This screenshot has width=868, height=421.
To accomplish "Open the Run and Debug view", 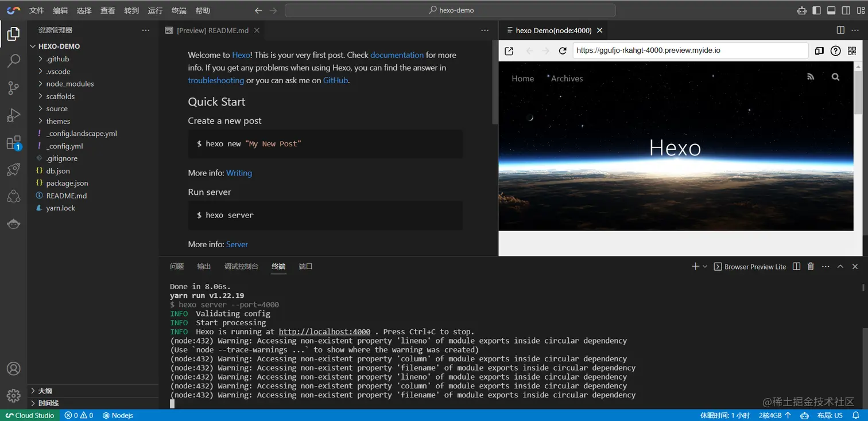I will tap(13, 115).
